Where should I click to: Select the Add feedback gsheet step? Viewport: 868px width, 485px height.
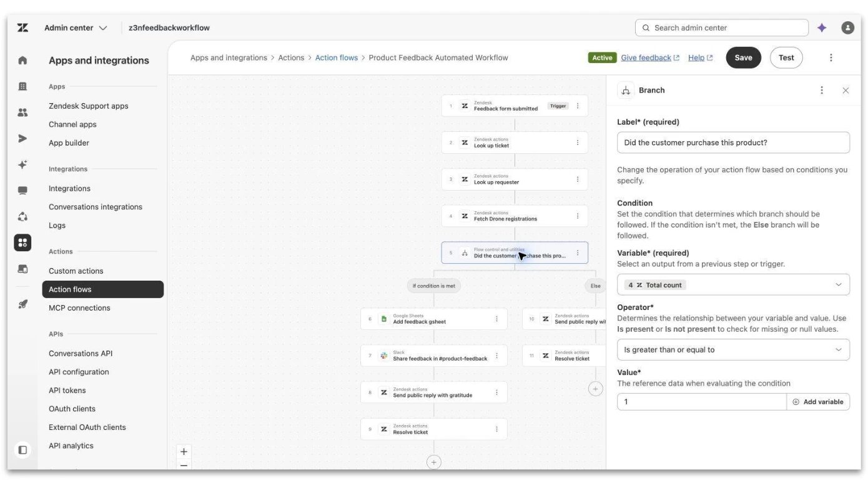point(434,319)
